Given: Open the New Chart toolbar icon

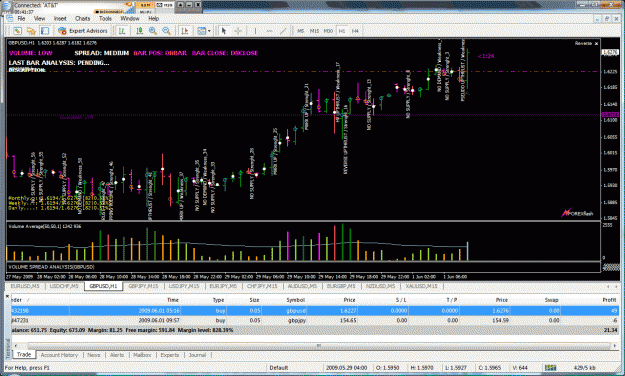Looking at the screenshot, I should click(x=17, y=31).
